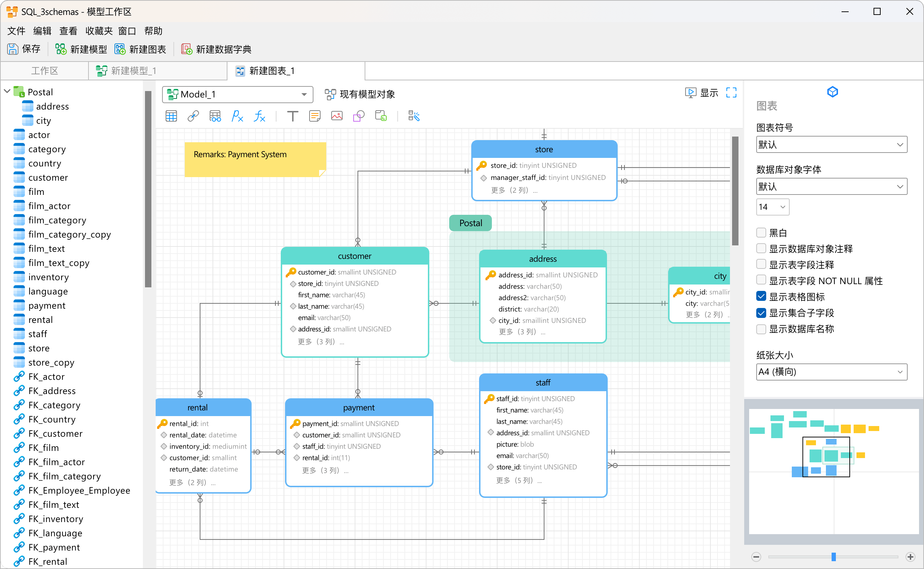Select the foreign key link tool
The width and height of the screenshot is (924, 569).
point(193,116)
